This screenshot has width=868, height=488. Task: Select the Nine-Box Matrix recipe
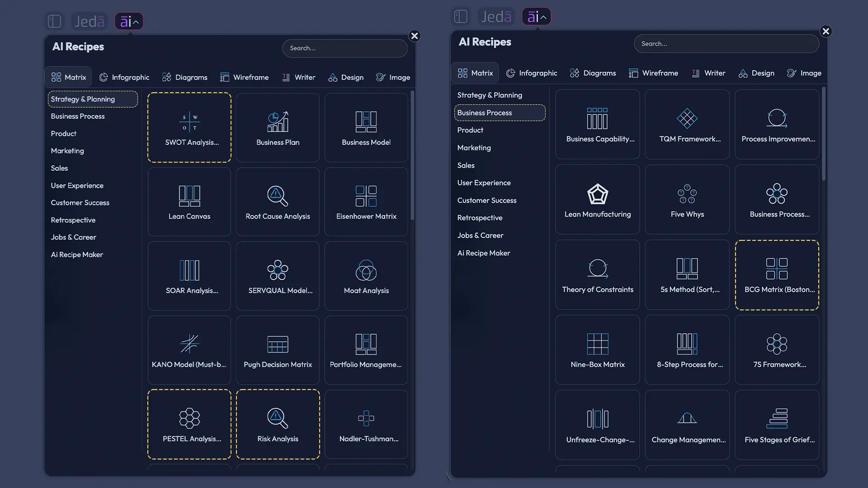click(598, 350)
